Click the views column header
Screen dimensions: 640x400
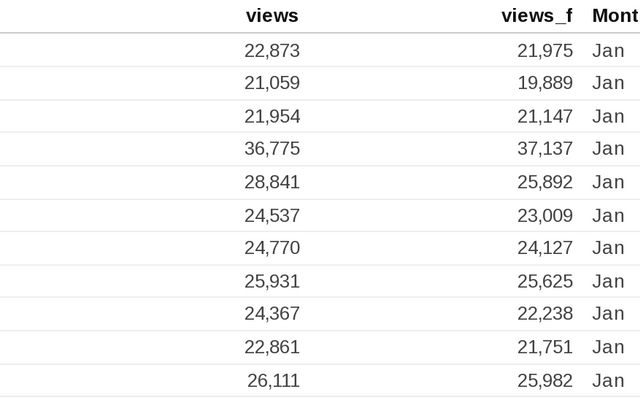point(272,16)
